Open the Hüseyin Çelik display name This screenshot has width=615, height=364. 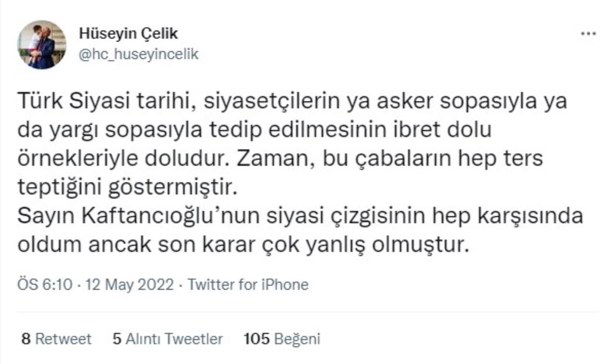[x=128, y=34]
